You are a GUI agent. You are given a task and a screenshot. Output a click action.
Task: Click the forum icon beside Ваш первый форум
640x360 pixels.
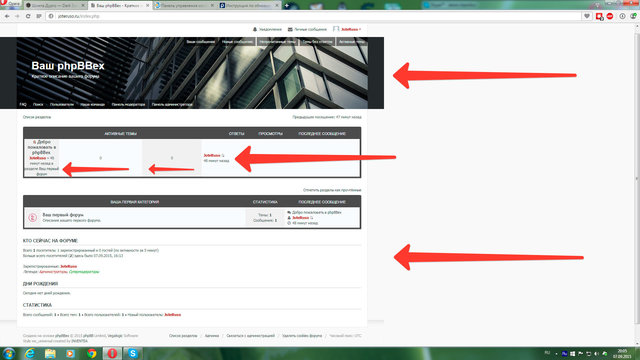tap(33, 218)
